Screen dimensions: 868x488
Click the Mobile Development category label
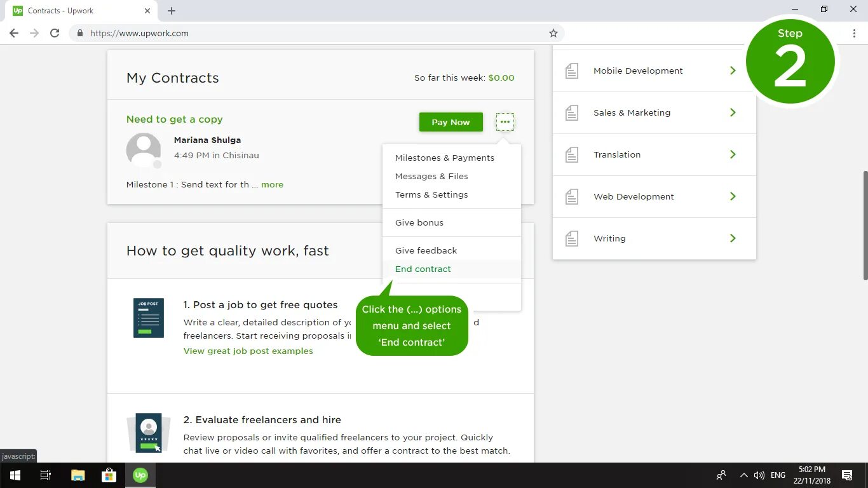[638, 71]
